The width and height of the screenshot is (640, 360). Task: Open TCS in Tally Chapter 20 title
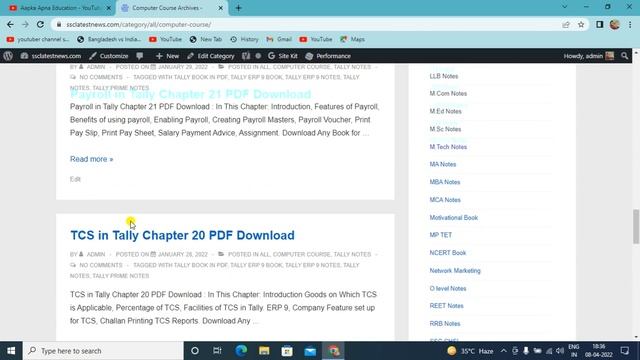(x=182, y=235)
